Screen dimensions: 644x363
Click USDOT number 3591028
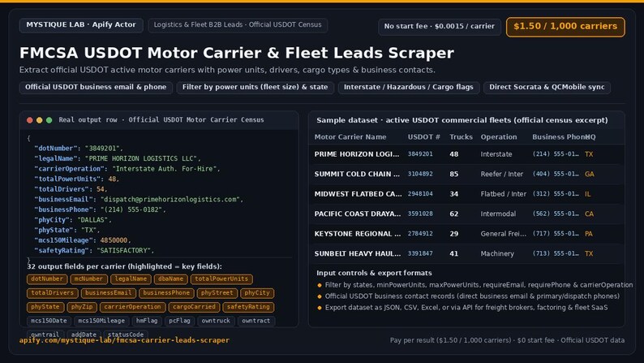pyautogui.click(x=420, y=214)
